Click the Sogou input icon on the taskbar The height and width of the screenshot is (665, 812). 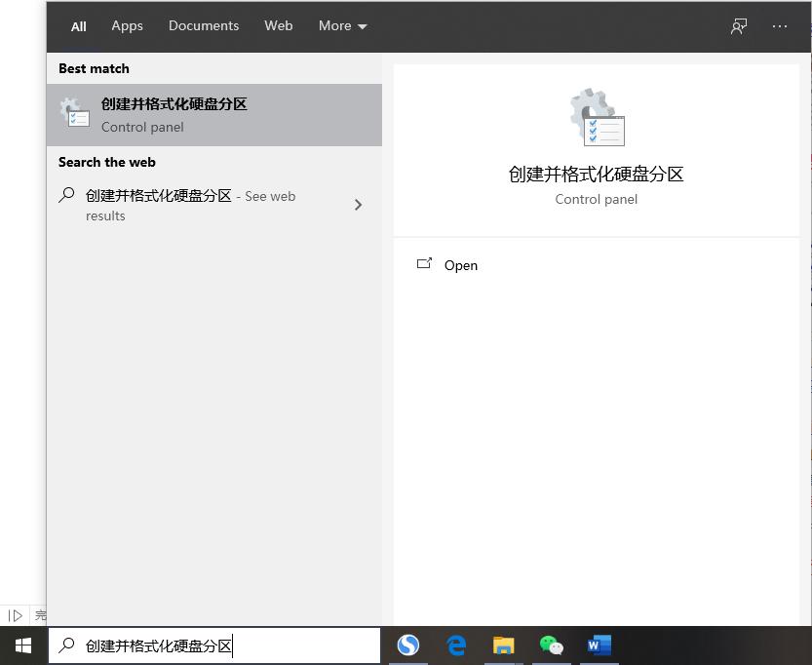pyautogui.click(x=407, y=645)
